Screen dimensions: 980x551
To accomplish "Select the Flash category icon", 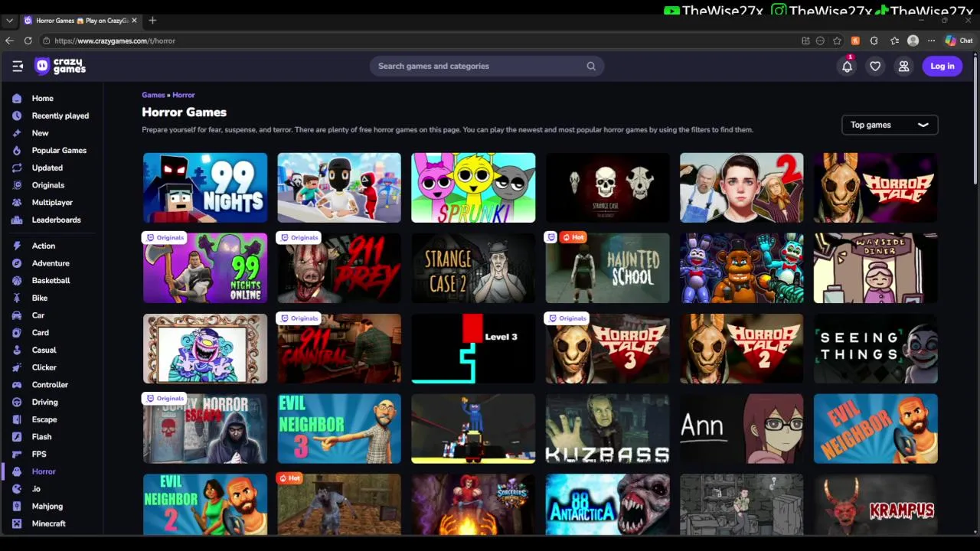I will (x=17, y=437).
